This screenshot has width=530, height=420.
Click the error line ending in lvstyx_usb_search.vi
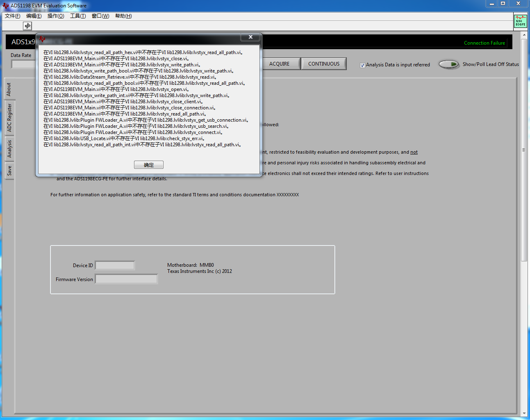coord(136,126)
